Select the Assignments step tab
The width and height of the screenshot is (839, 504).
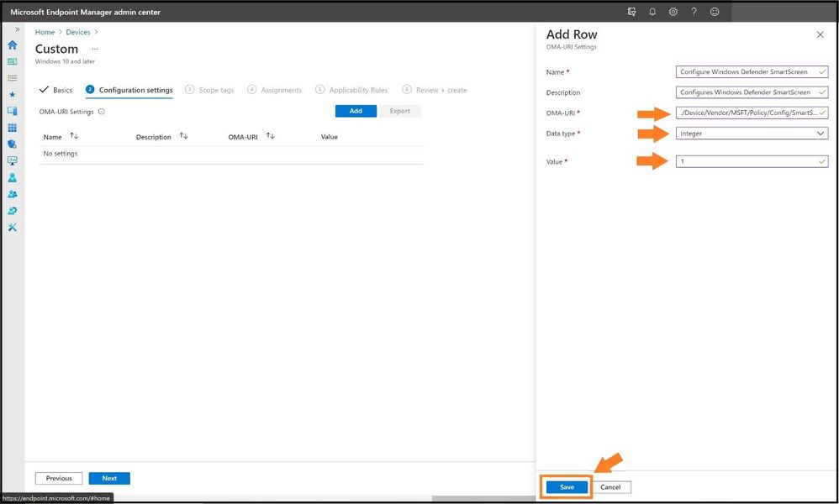(x=275, y=90)
